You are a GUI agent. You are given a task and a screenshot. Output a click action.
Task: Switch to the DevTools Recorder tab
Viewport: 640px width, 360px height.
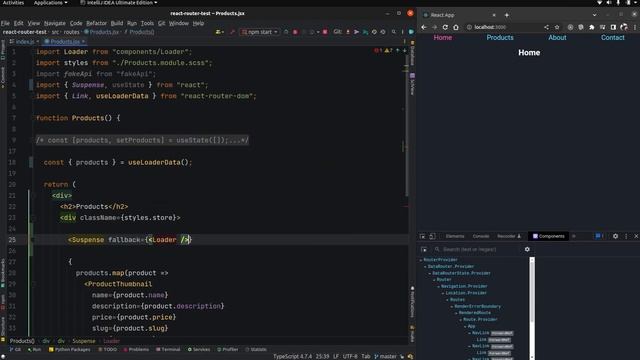coord(509,236)
